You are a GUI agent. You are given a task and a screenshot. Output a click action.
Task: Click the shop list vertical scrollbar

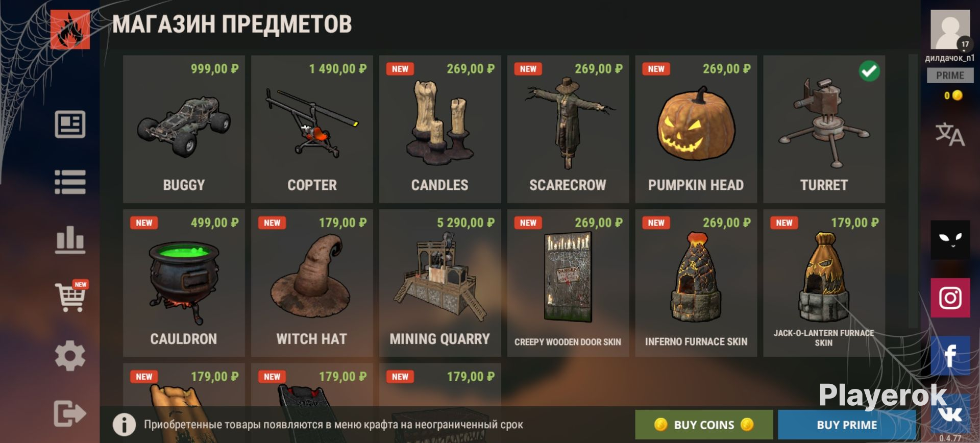click(x=913, y=191)
